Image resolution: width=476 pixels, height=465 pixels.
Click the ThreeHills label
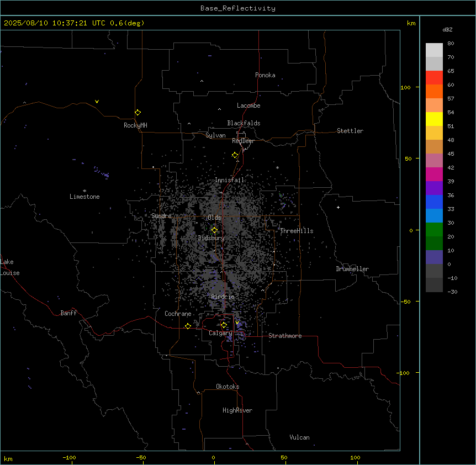tap(297, 231)
